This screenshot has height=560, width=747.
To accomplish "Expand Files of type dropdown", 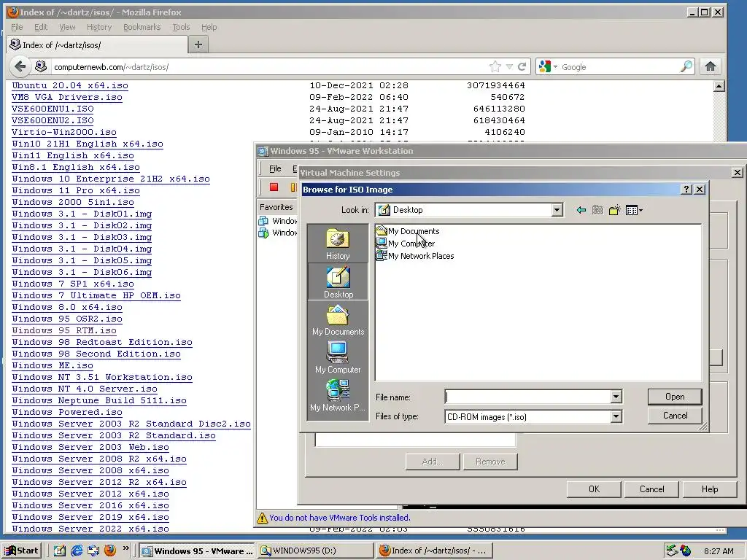I will (x=616, y=416).
